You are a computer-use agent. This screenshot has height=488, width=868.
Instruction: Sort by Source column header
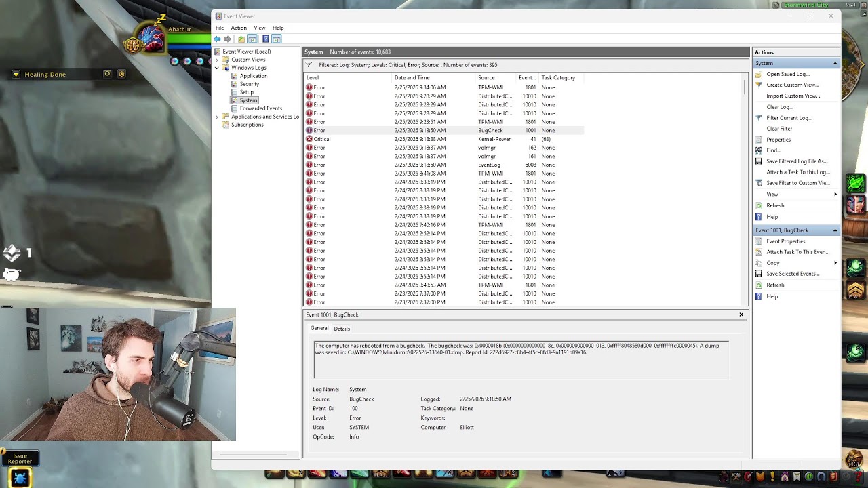pos(496,77)
